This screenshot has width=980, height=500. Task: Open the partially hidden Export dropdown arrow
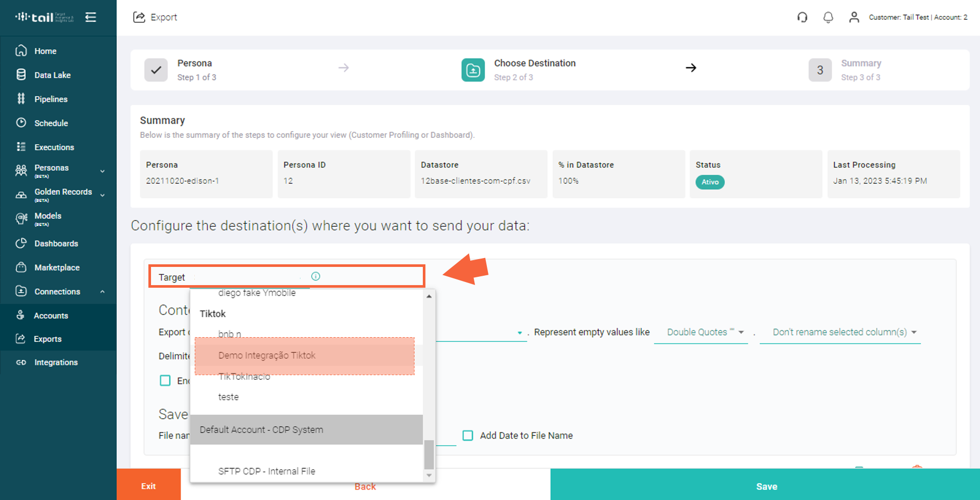pyautogui.click(x=520, y=333)
